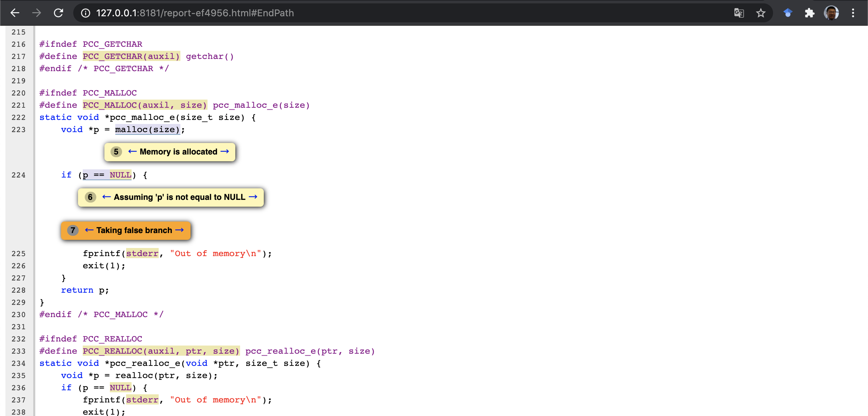Click the highlighted malloc(size) expression
The image size is (868, 416).
click(x=147, y=129)
